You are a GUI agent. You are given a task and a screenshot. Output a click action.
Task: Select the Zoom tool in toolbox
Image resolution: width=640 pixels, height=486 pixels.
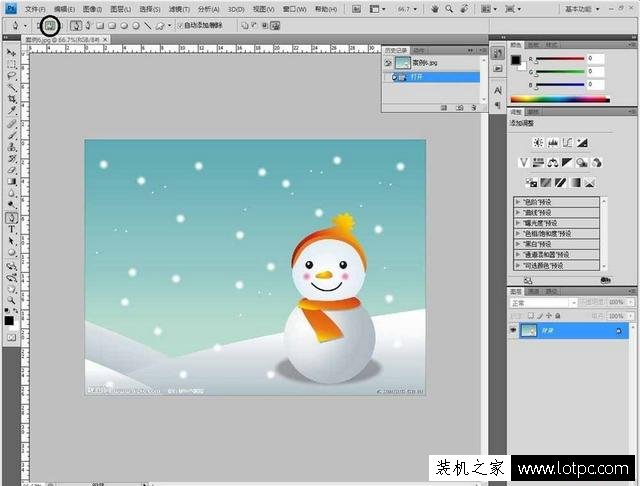click(11, 301)
